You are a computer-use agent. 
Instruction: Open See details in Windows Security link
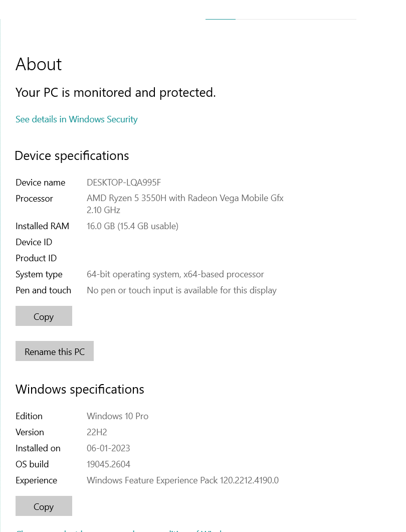[76, 119]
